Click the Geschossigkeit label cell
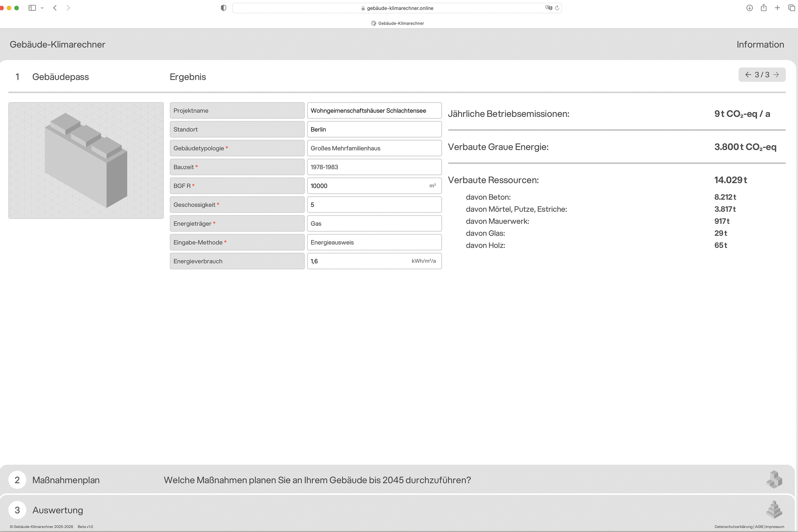 [x=237, y=204]
